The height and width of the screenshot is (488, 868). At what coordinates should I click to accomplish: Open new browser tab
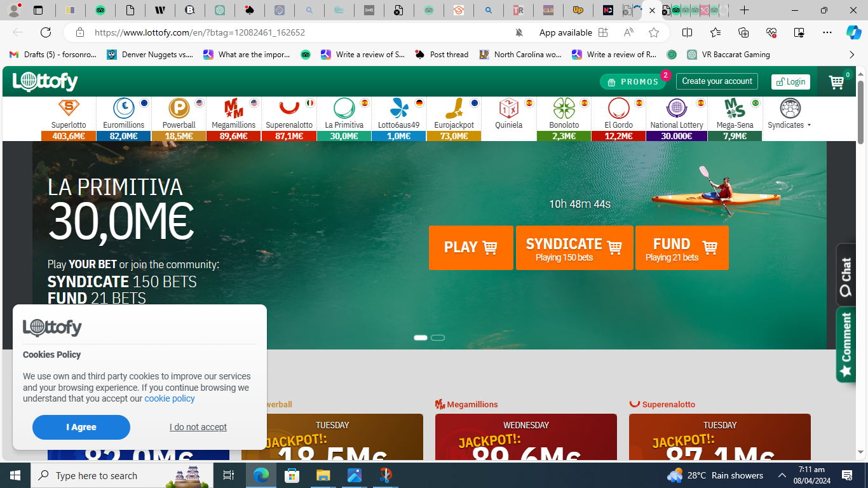click(x=744, y=10)
